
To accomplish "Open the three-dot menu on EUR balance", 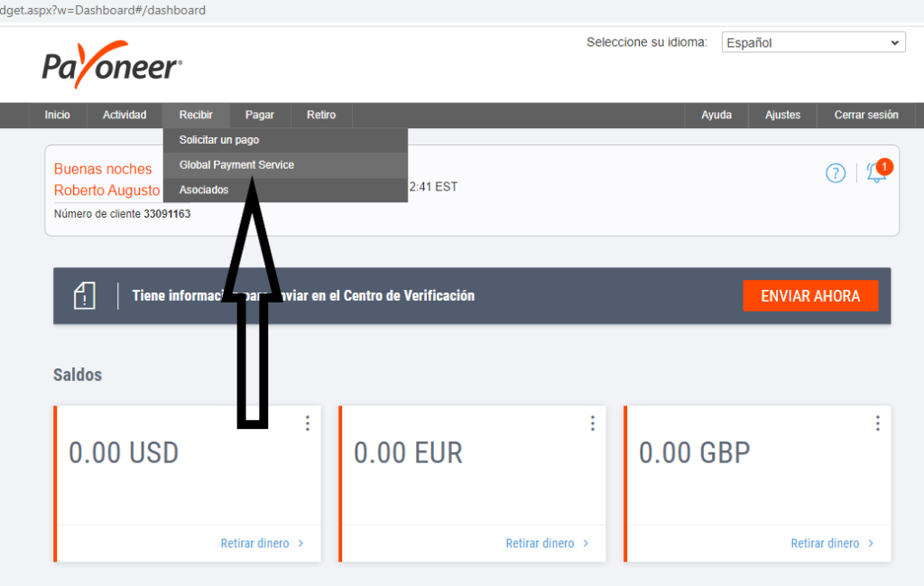I will point(593,423).
